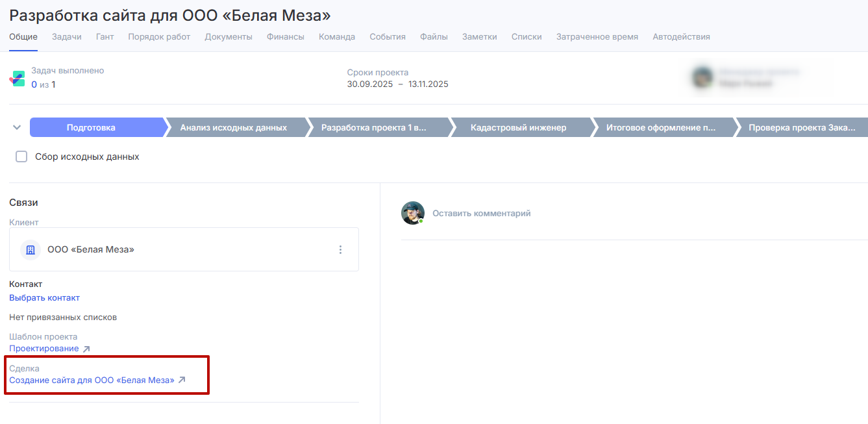Click the blurred administrator avatar at top right
Screen dimensions: 868x424
[x=702, y=78]
